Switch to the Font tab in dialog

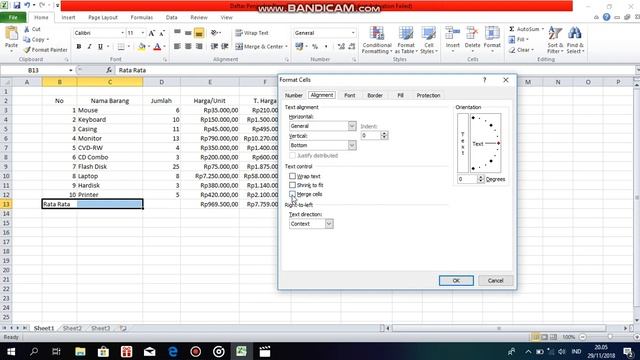coord(349,95)
